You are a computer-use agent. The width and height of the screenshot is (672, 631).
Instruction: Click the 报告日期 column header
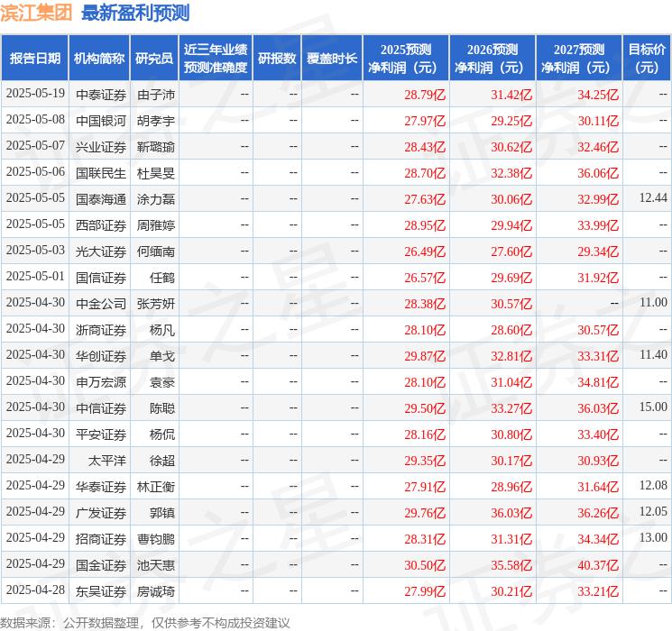tap(34, 58)
